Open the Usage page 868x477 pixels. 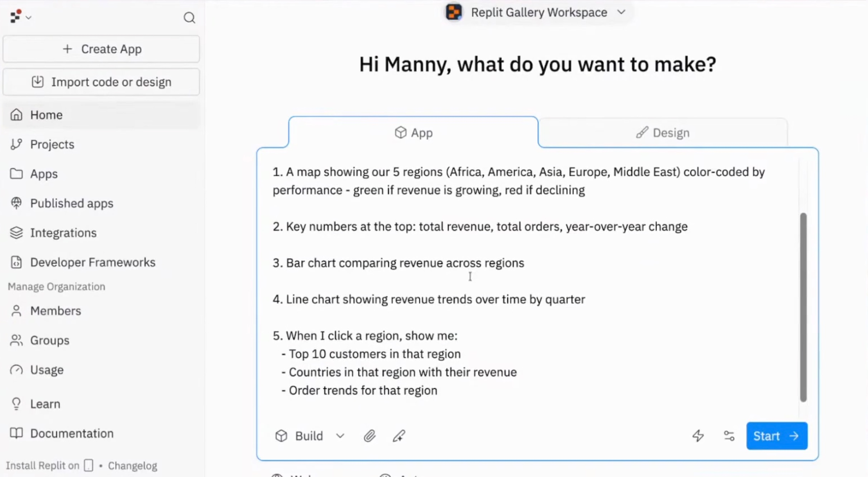tap(47, 370)
